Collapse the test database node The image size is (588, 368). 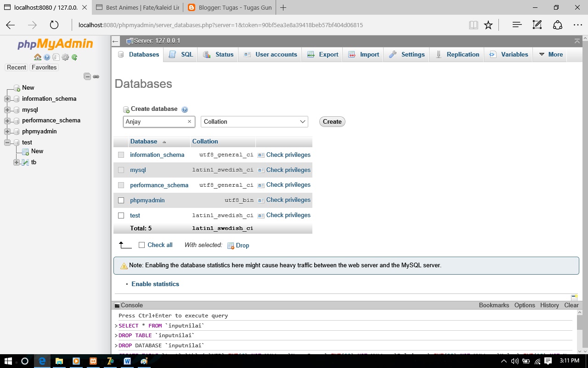[7, 143]
